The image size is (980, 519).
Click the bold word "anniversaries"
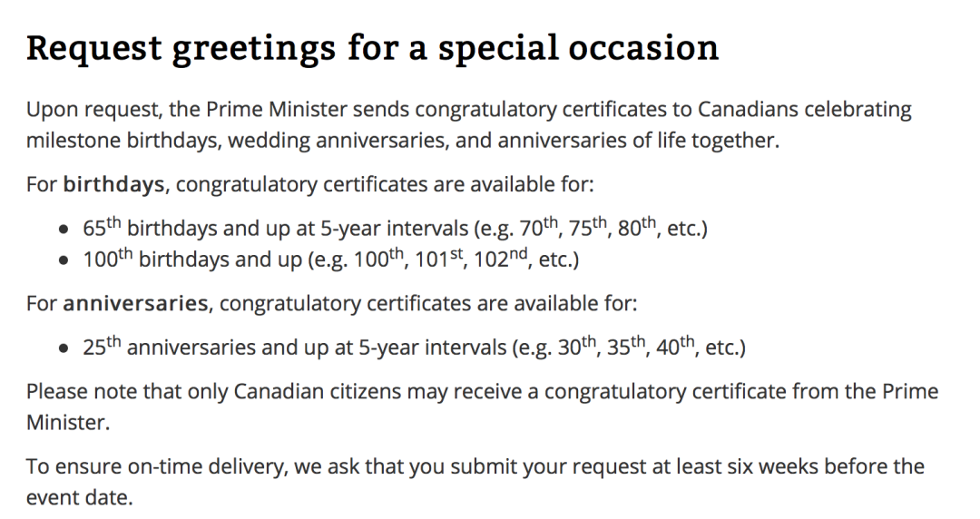point(135,303)
